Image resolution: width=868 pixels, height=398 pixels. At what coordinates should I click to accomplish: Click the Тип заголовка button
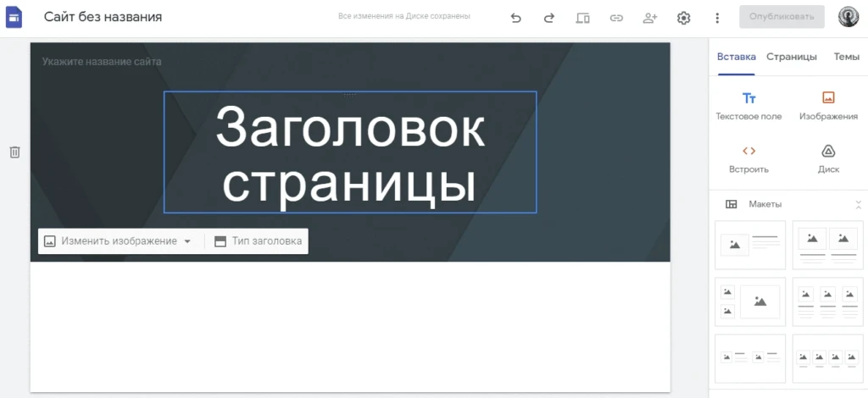pos(259,241)
